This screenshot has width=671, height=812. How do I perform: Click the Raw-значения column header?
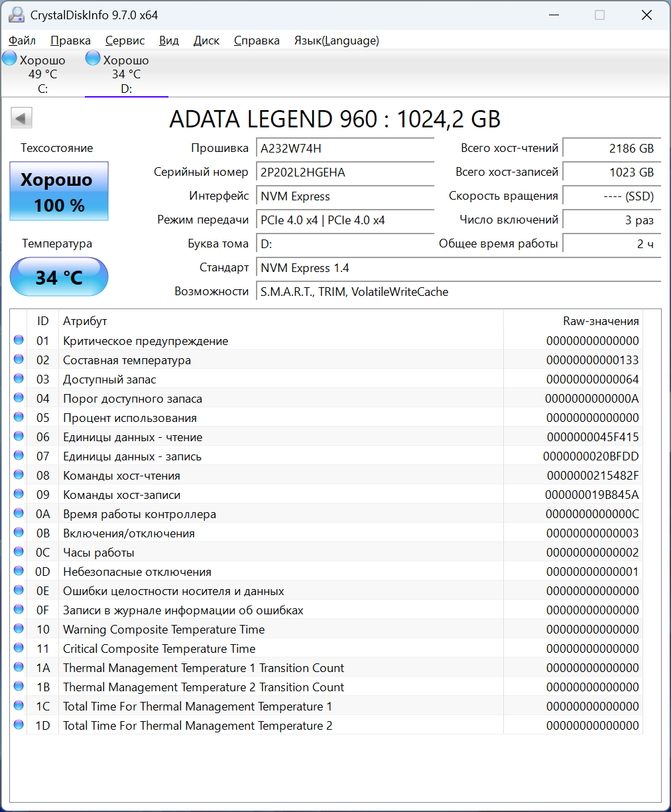pos(601,321)
